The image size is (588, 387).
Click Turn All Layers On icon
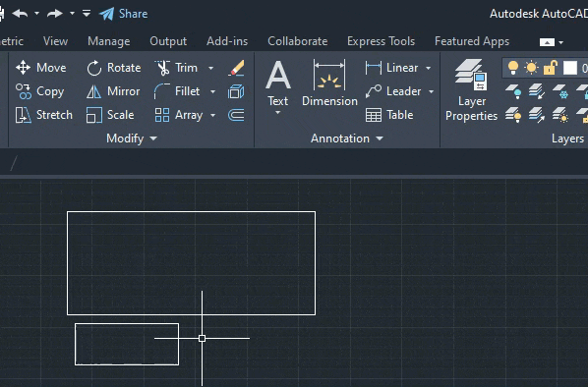pyautogui.click(x=513, y=115)
